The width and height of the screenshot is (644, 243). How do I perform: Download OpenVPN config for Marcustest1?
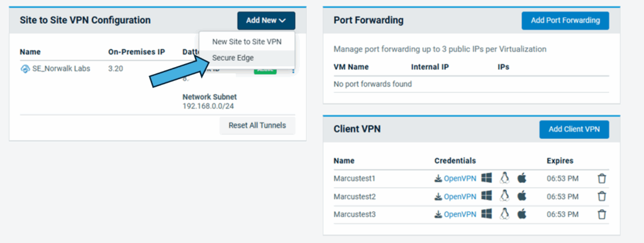click(x=455, y=179)
